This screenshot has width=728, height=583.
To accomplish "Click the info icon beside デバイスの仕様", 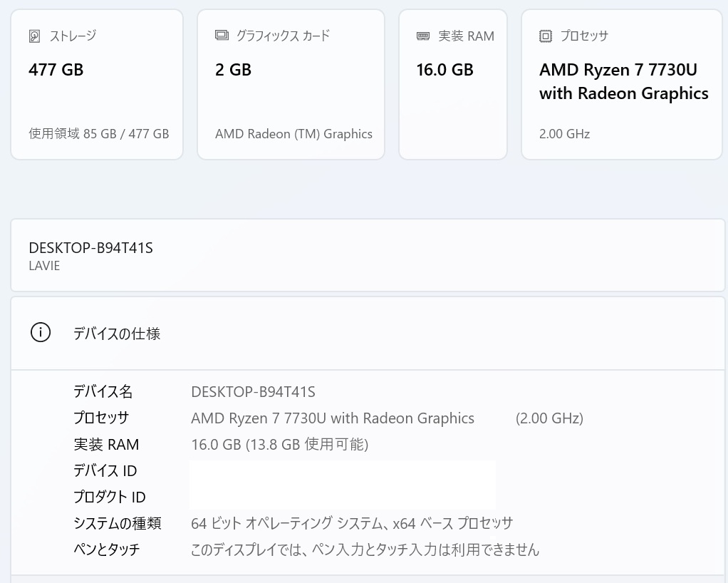I will pos(41,333).
